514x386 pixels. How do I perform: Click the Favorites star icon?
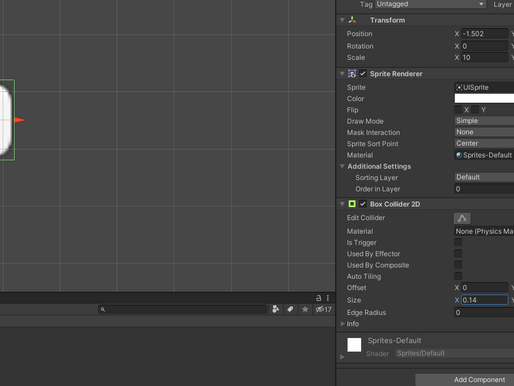(305, 309)
